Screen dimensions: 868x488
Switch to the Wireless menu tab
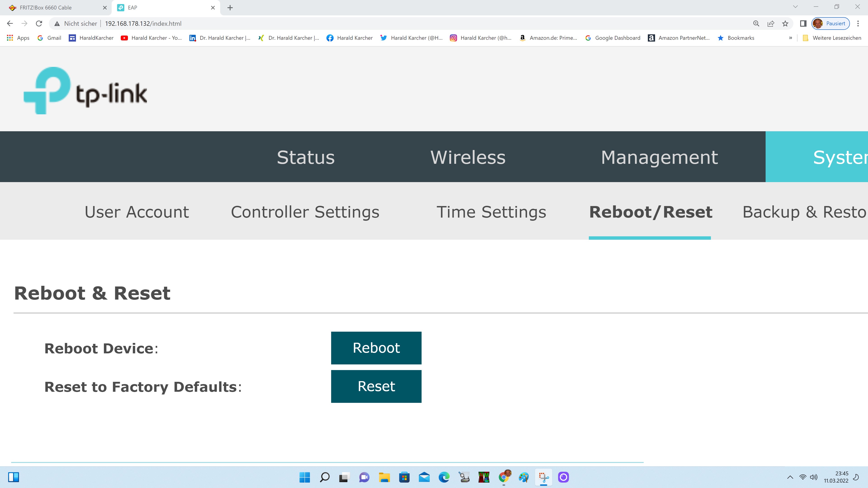pyautogui.click(x=468, y=157)
